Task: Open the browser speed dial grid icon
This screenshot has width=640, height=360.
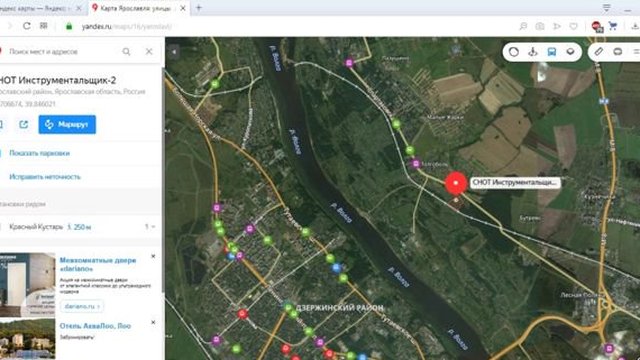Action: click(43, 26)
